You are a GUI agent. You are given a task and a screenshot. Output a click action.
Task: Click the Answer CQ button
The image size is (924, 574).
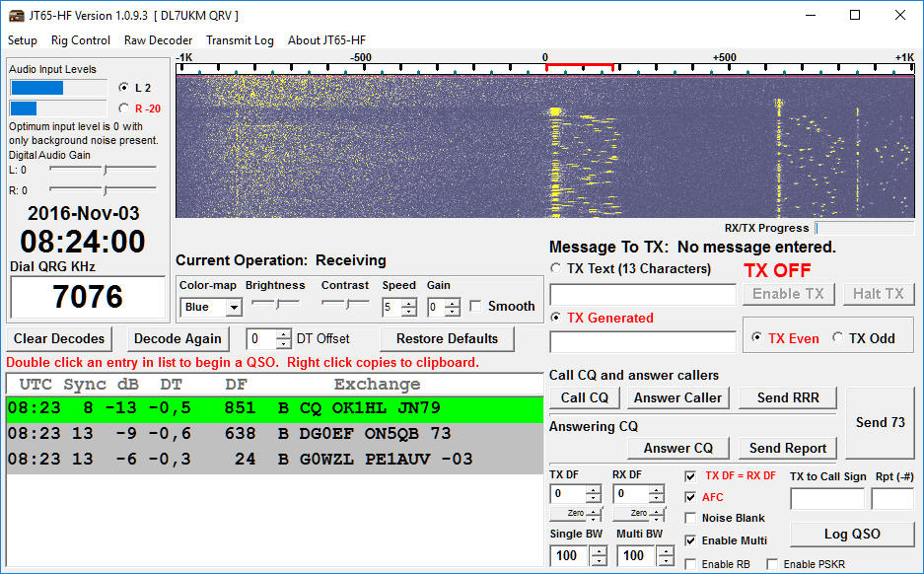pyautogui.click(x=678, y=449)
